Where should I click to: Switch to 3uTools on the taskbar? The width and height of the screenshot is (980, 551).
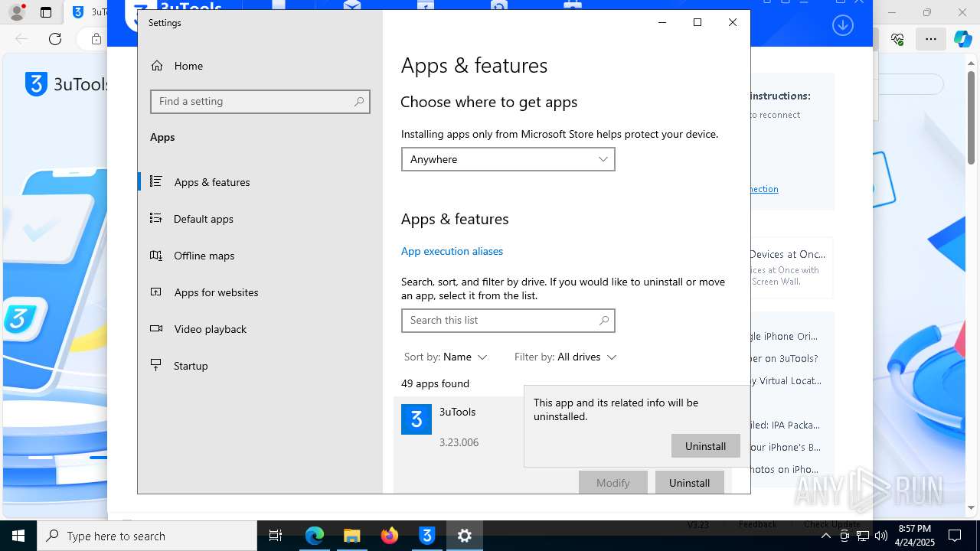(x=426, y=536)
